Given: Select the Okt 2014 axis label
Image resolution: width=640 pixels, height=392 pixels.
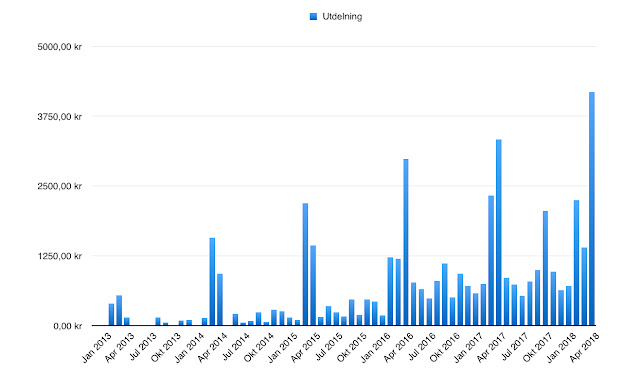Looking at the screenshot, I should click(x=259, y=347).
